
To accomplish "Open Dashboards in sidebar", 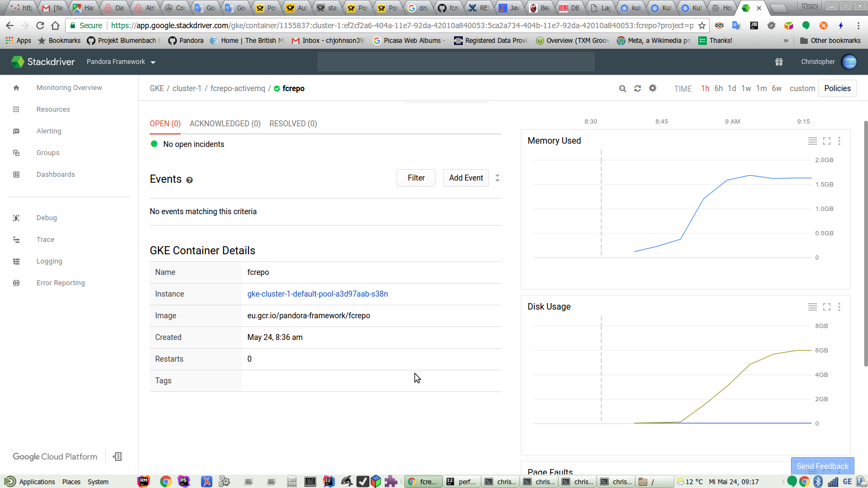I will (x=55, y=175).
